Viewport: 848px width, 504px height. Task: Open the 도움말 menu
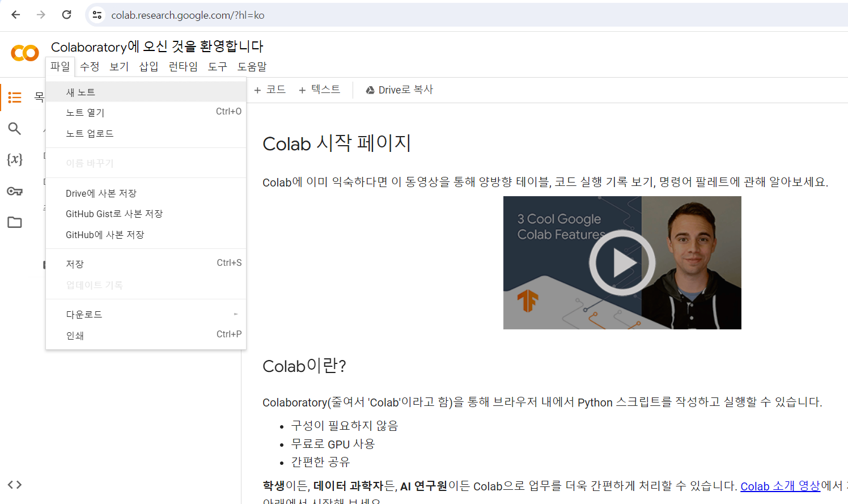pyautogui.click(x=252, y=66)
